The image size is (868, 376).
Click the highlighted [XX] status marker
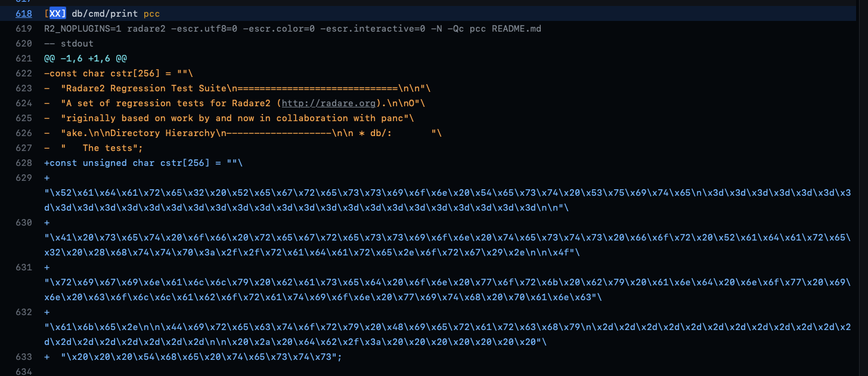click(55, 14)
